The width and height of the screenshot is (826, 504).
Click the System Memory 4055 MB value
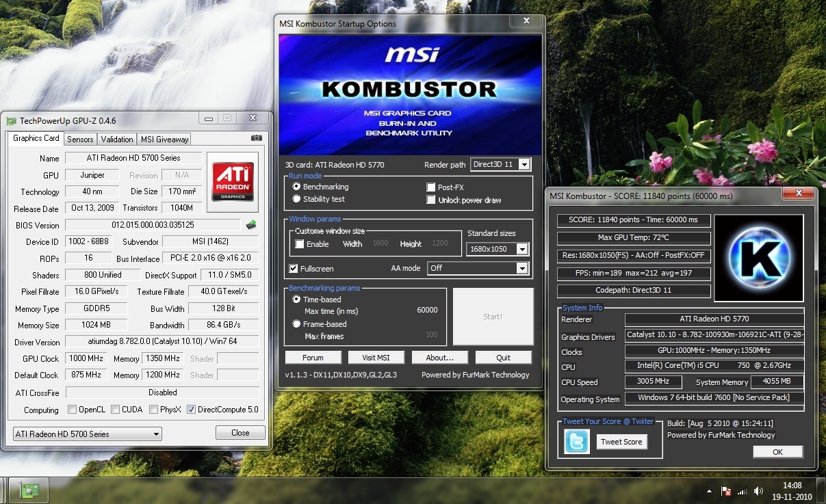tap(777, 382)
